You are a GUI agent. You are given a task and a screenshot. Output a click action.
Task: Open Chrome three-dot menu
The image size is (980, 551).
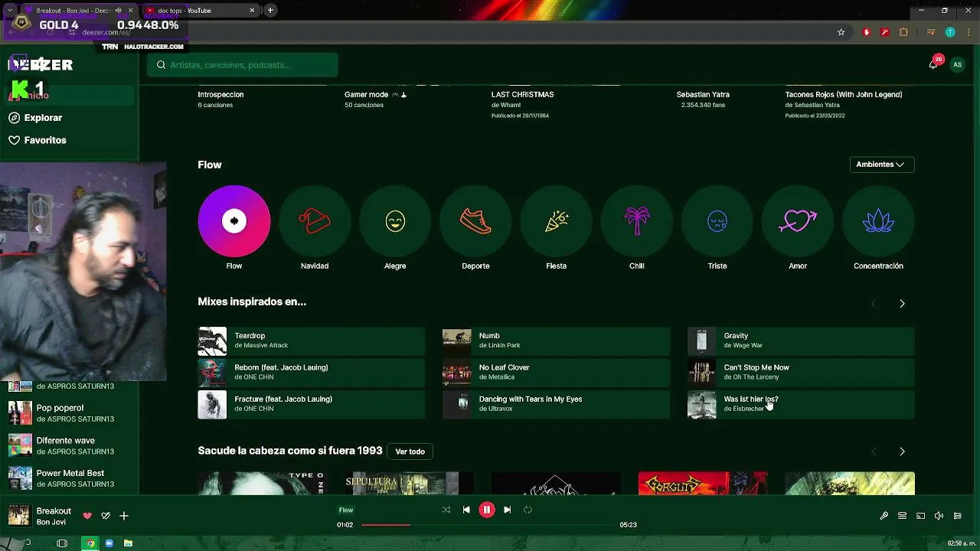coord(968,32)
